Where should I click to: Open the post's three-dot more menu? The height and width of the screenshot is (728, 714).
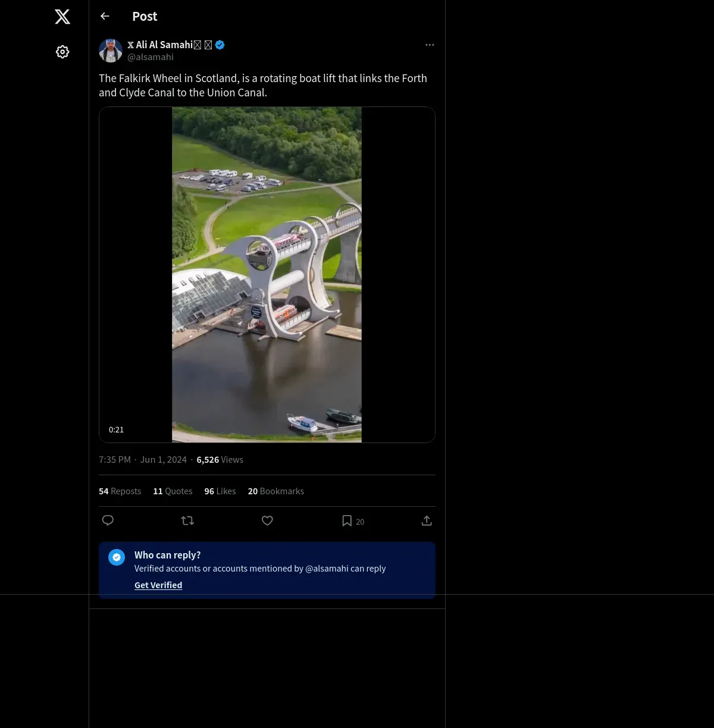430,45
